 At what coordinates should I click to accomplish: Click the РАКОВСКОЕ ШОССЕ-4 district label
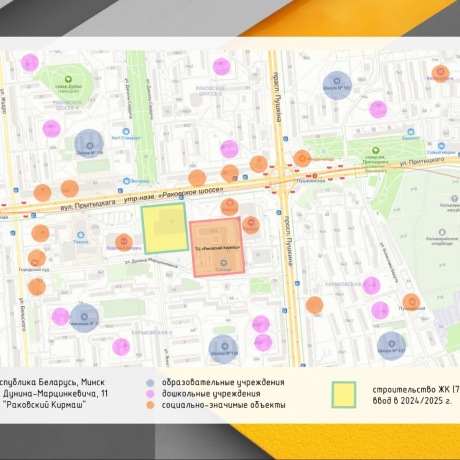pyautogui.click(x=67, y=105)
